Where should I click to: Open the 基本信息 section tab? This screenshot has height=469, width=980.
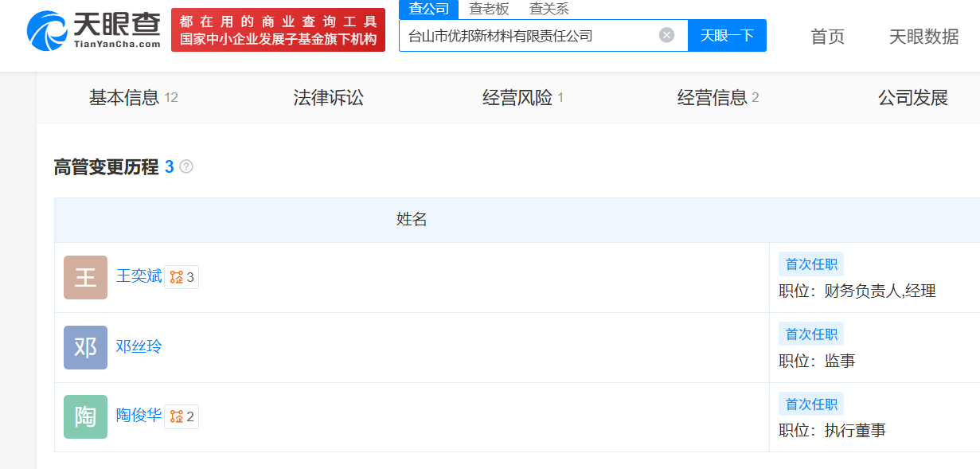(x=133, y=98)
